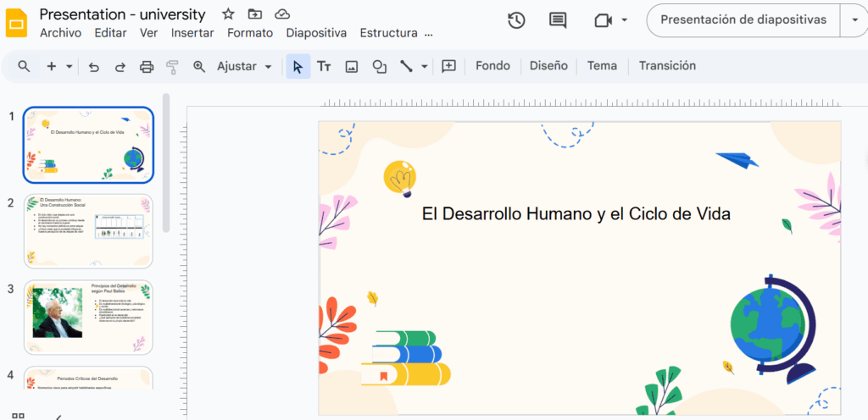
Task: Expand the line tool dropdown arrow
Action: 425,66
